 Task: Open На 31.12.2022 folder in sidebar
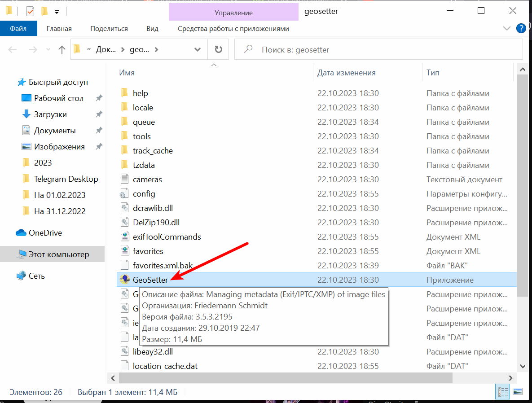click(x=59, y=211)
